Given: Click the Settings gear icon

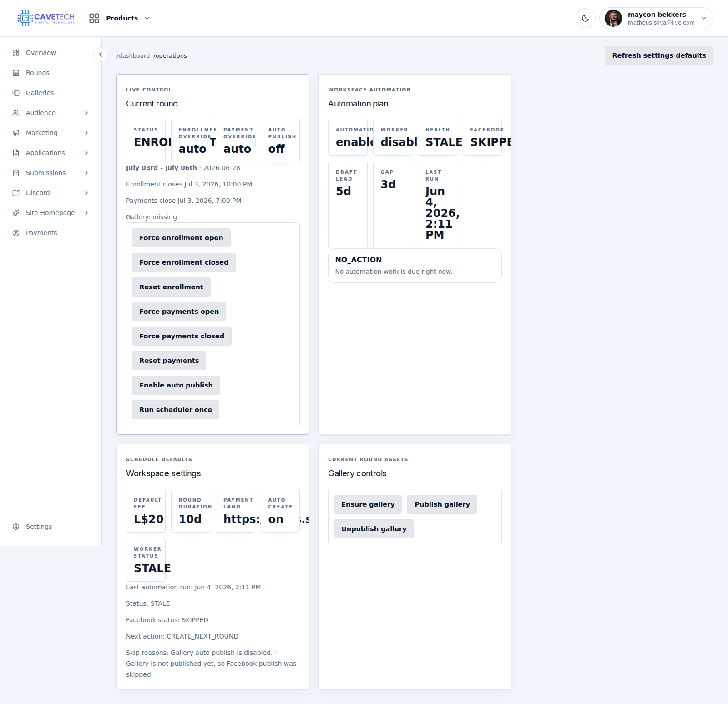Looking at the screenshot, I should pyautogui.click(x=16, y=527).
